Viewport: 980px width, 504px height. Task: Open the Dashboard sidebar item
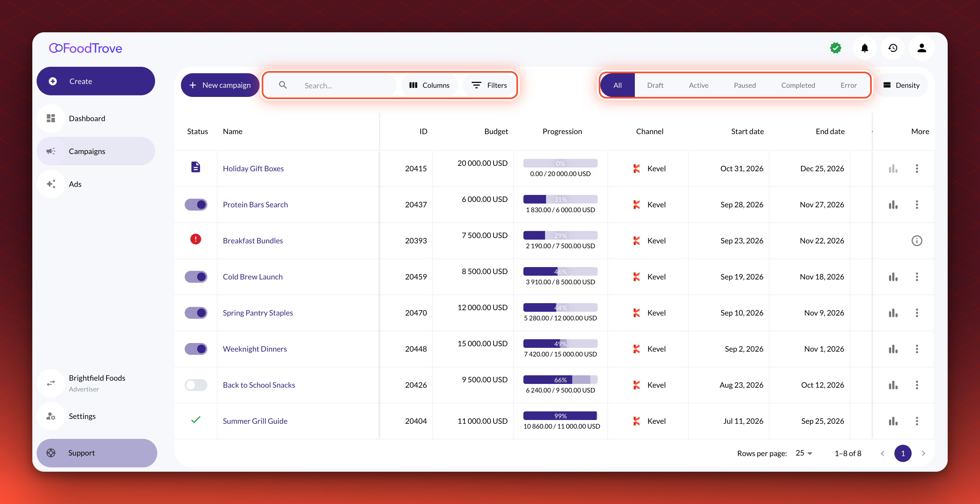[96, 118]
